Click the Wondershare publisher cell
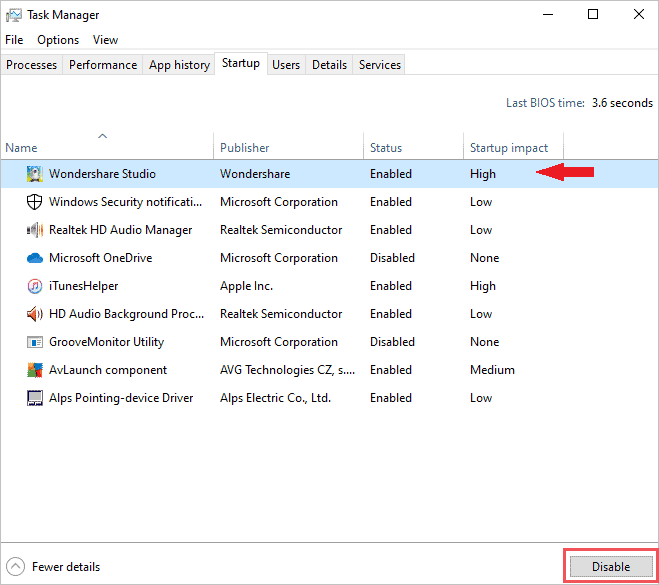 pyautogui.click(x=255, y=174)
